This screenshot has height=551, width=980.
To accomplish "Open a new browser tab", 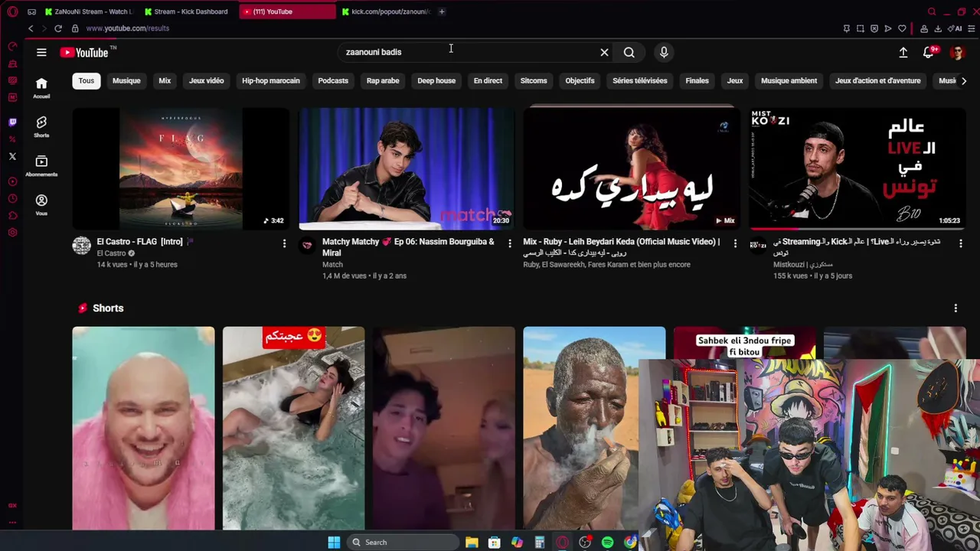I will 442,11.
